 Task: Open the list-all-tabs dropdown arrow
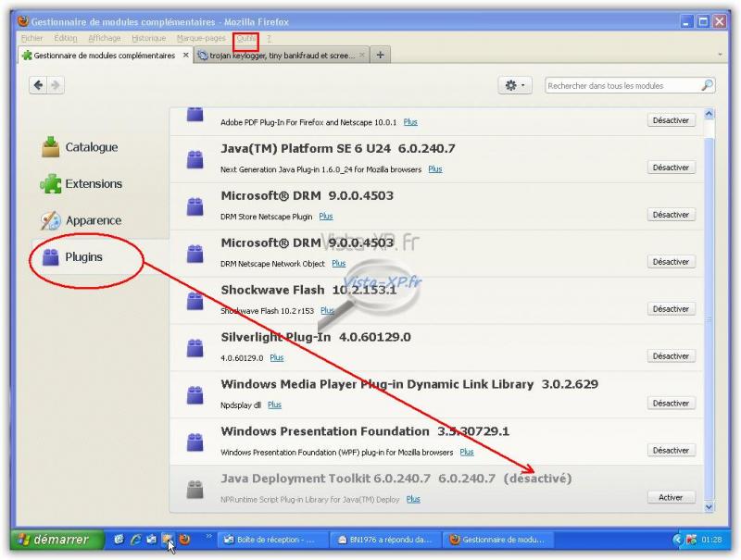click(x=720, y=56)
